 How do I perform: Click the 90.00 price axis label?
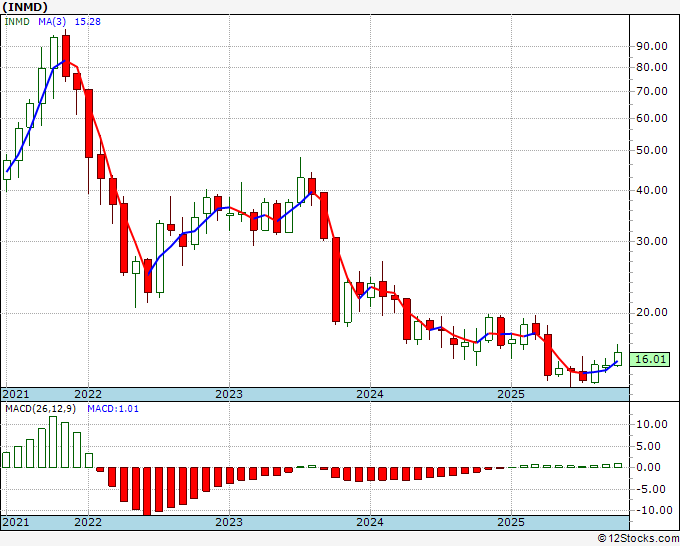[x=651, y=46]
